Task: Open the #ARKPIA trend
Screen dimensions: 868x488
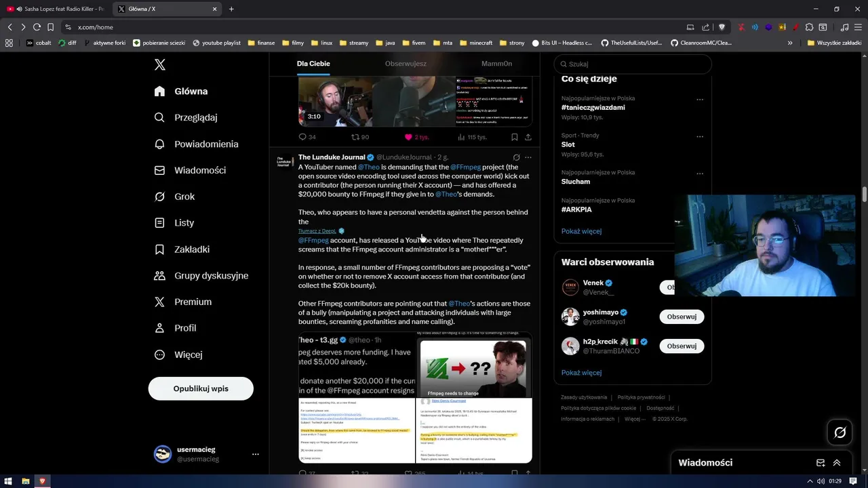Action: point(576,209)
